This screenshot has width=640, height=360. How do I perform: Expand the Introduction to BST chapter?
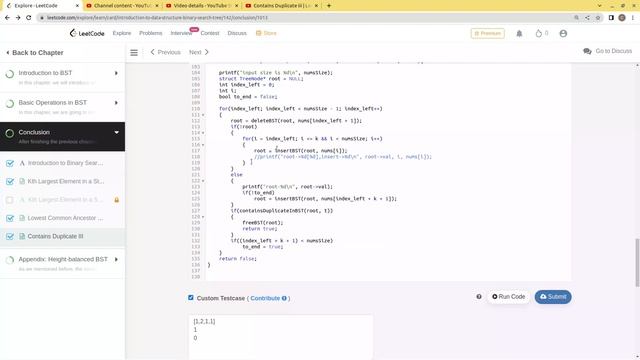(x=116, y=73)
